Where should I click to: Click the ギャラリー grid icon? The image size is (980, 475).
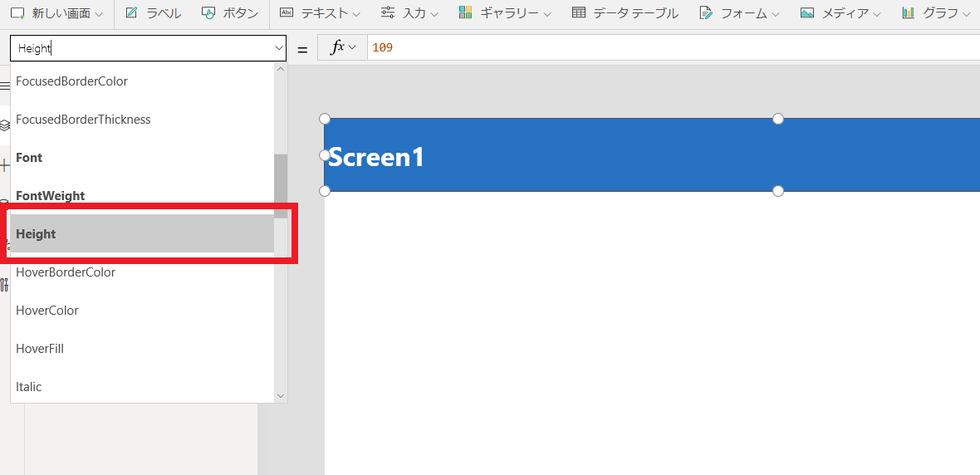coord(465,12)
